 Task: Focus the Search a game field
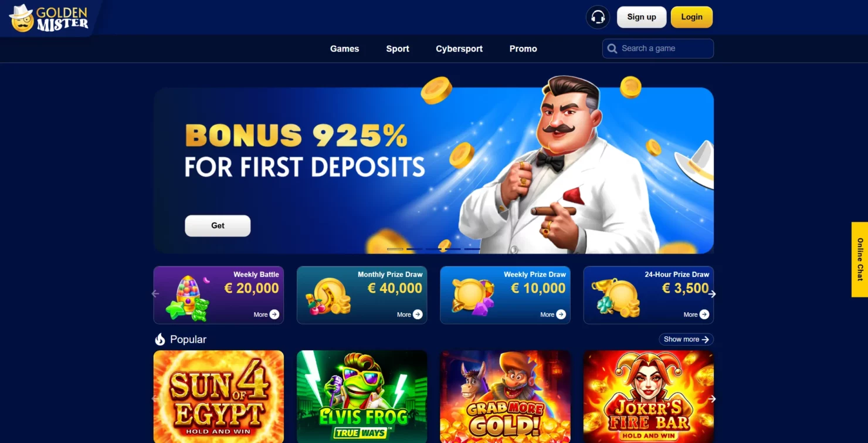[658, 49]
